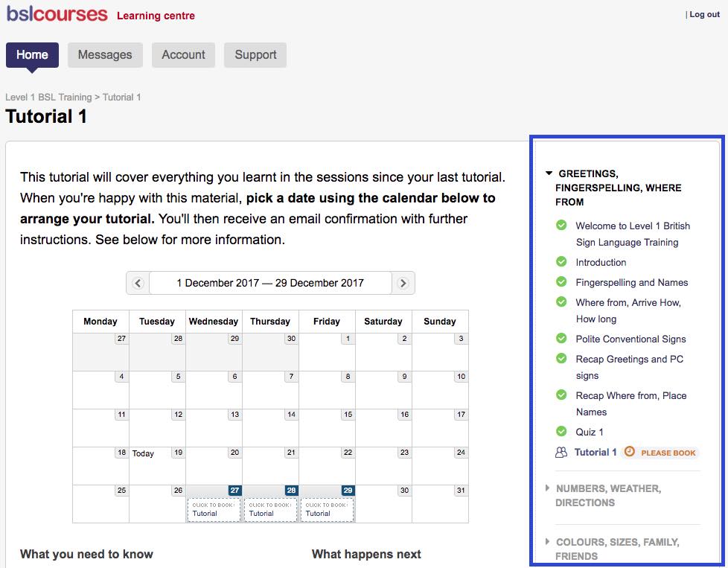The image size is (728, 568).
Task: Open the Messages tab
Action: point(105,55)
